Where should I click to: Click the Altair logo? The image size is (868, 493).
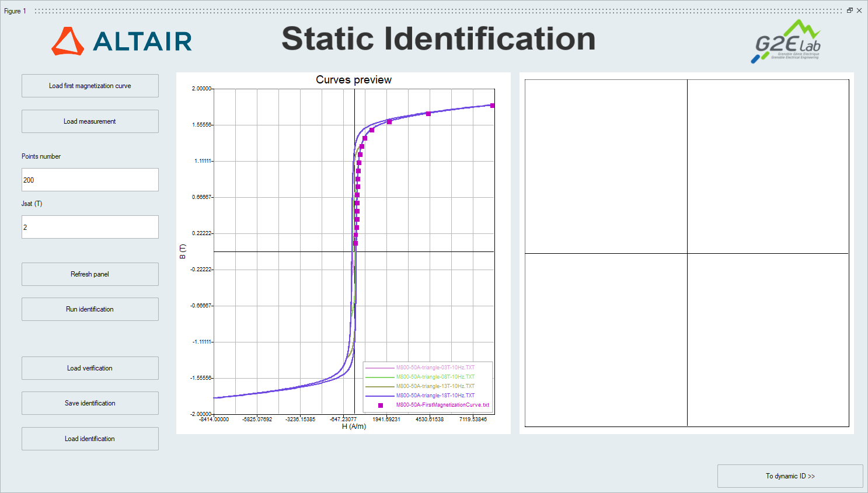[121, 41]
